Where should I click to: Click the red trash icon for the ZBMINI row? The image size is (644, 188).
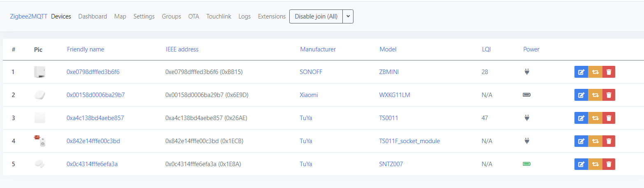click(609, 72)
